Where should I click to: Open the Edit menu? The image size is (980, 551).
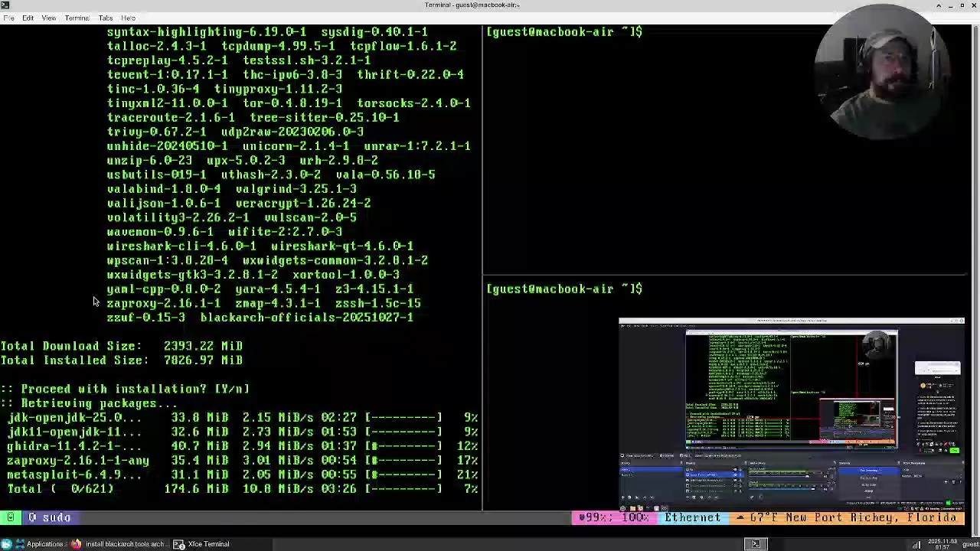[28, 18]
